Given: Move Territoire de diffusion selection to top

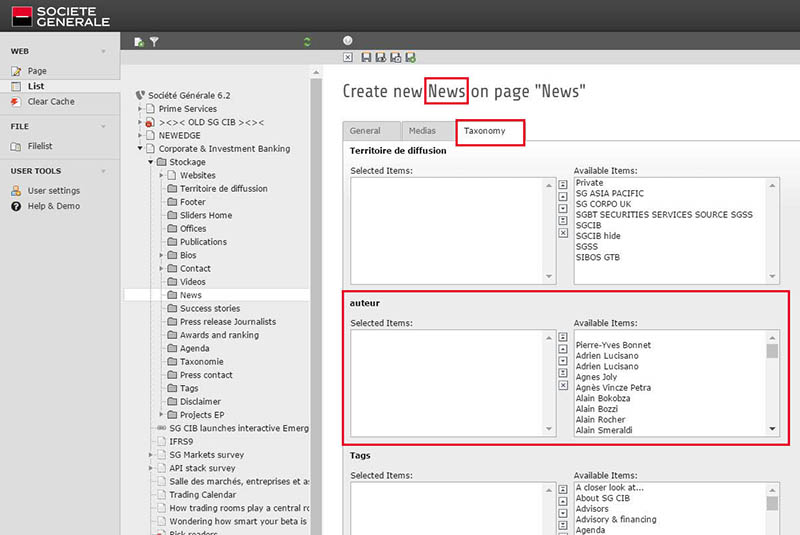Looking at the screenshot, I should point(563,185).
